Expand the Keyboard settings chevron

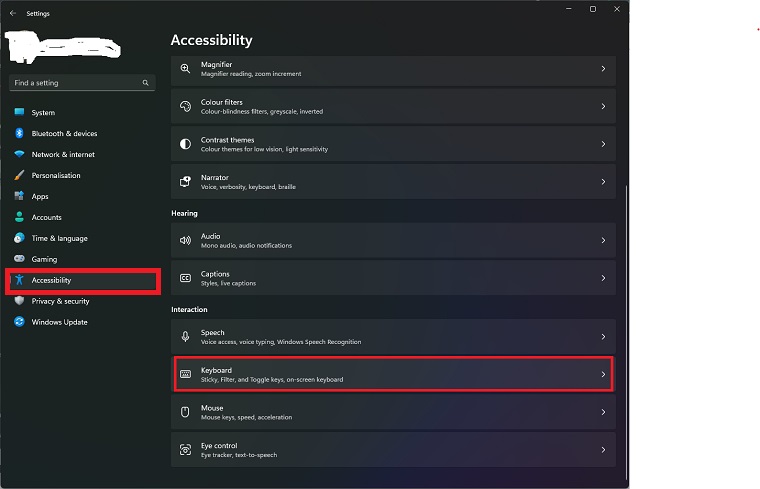(603, 375)
